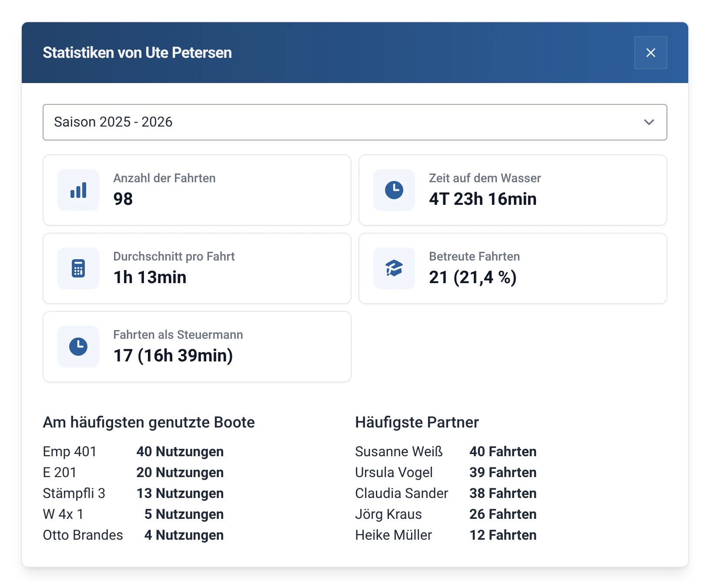Click the Zeit auf dem Wasser label

click(485, 178)
